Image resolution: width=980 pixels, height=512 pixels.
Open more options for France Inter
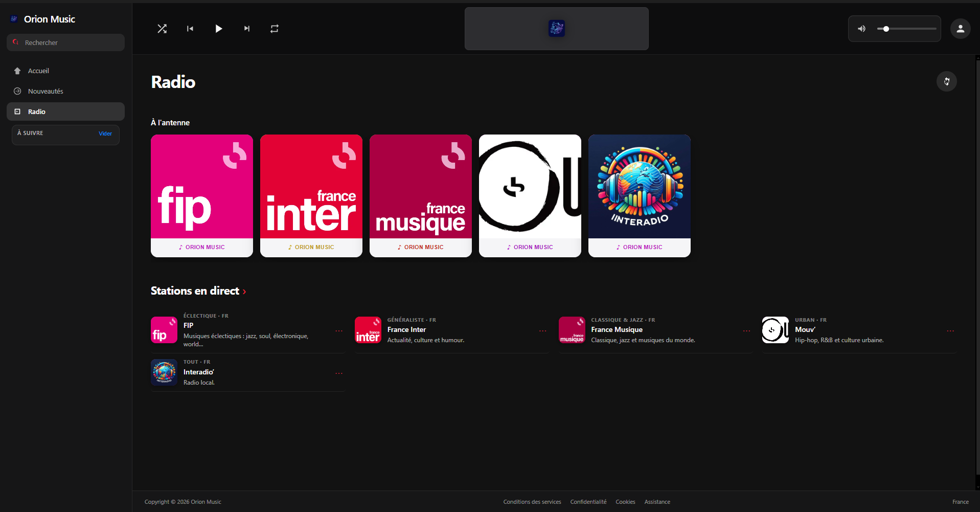pyautogui.click(x=543, y=331)
